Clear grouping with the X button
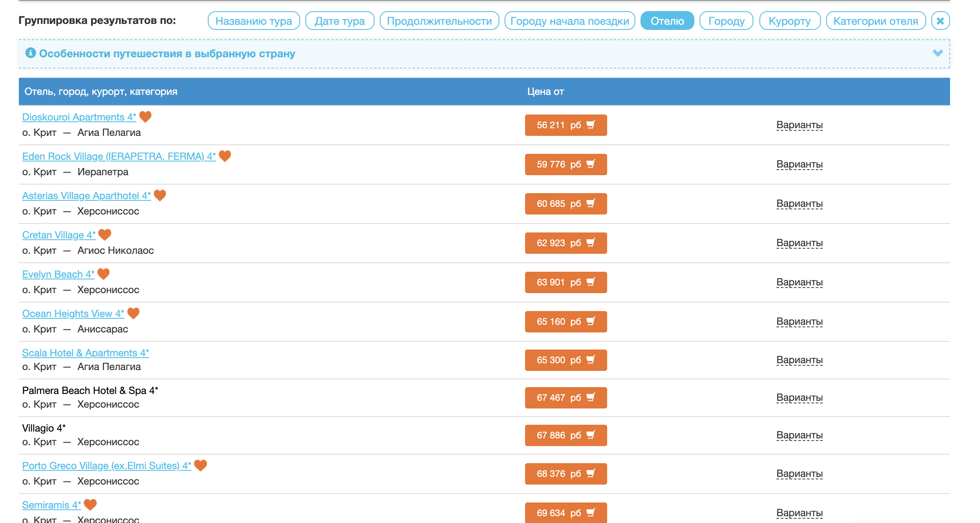The height and width of the screenshot is (523, 980). point(940,21)
